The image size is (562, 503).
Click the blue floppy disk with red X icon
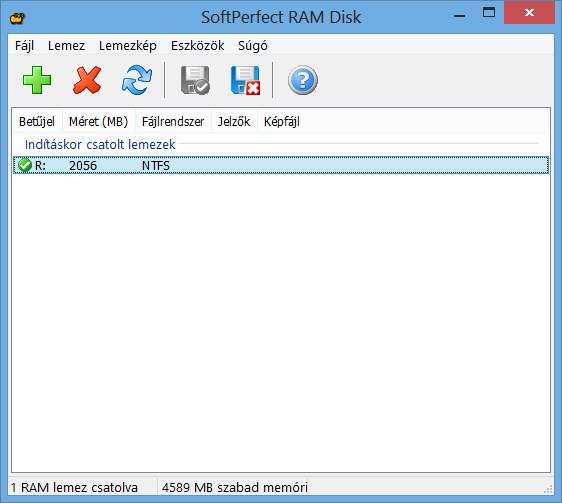point(245,80)
